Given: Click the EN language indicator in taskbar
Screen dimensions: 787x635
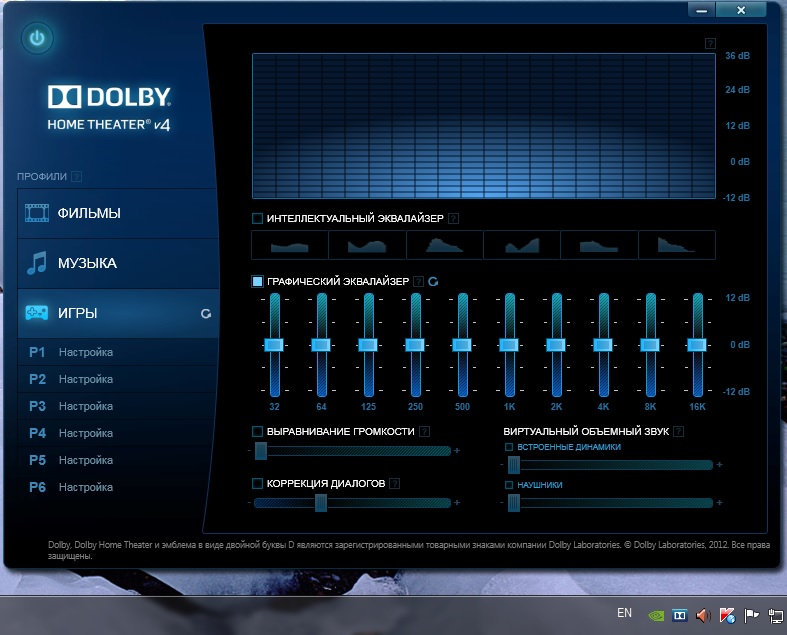Looking at the screenshot, I should tap(624, 613).
